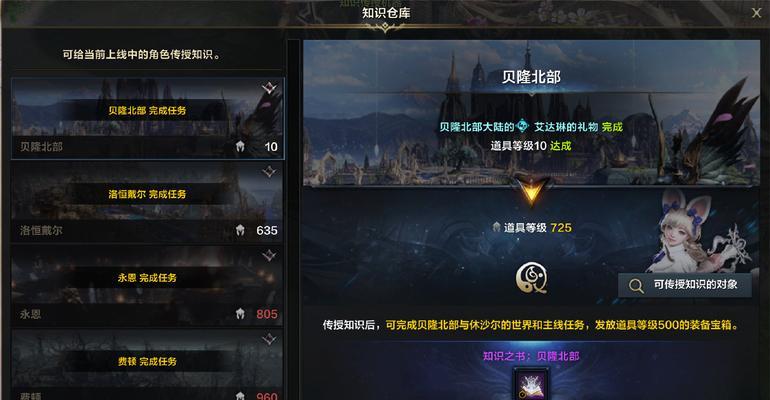770x400 pixels.
Task: Click the helmet item-level icon next to 635
Action: [240, 230]
